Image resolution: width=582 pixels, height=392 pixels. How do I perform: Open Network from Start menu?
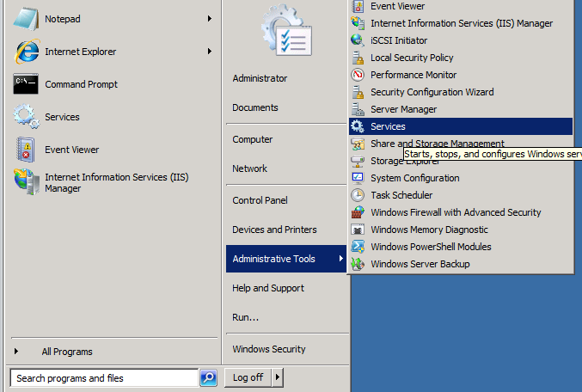coord(249,168)
